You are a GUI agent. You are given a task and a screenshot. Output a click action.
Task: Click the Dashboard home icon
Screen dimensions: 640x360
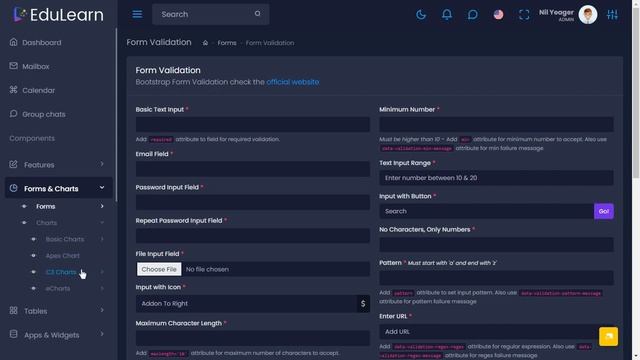point(13,42)
